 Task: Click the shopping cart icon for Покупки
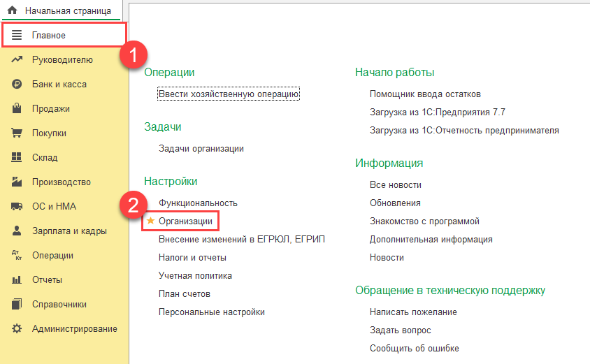pos(17,133)
